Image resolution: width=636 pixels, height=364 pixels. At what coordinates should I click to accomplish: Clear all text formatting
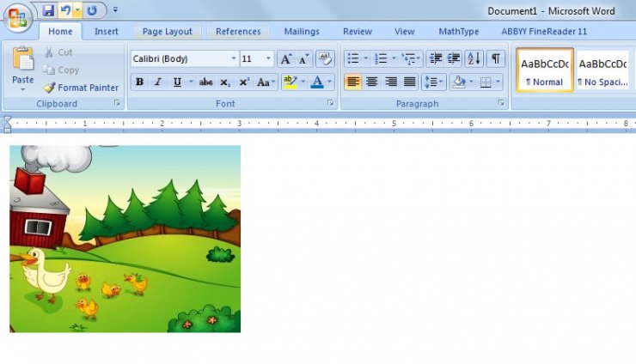pyautogui.click(x=325, y=58)
